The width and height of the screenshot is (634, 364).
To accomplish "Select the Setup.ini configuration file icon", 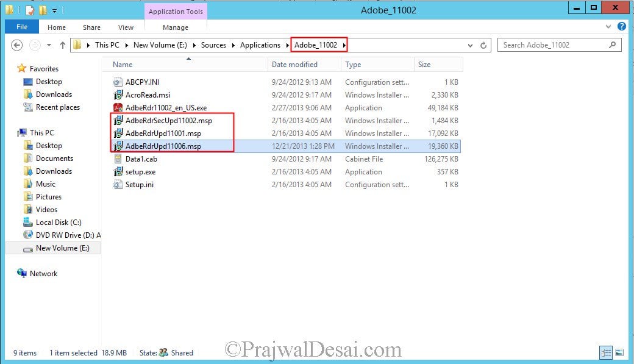I will 118,185.
